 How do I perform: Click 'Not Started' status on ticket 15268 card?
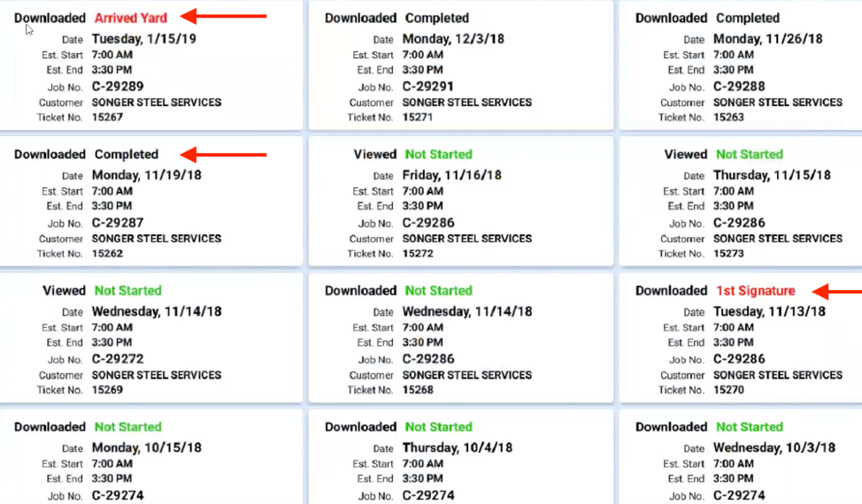coord(439,290)
